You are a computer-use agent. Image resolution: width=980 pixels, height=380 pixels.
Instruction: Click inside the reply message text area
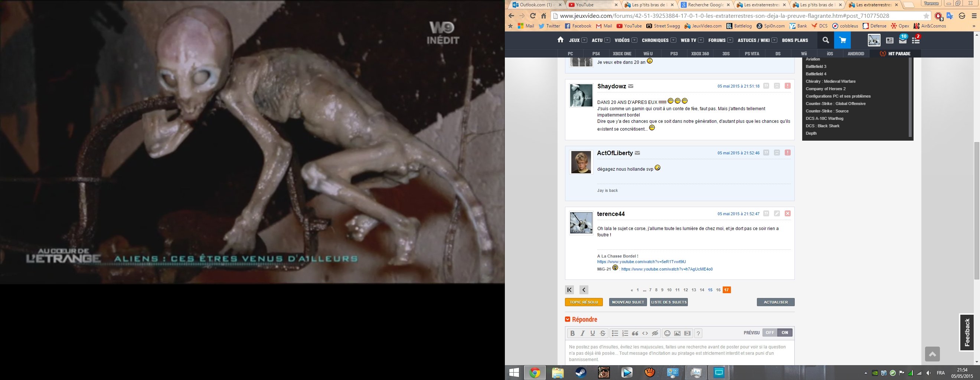pos(679,353)
